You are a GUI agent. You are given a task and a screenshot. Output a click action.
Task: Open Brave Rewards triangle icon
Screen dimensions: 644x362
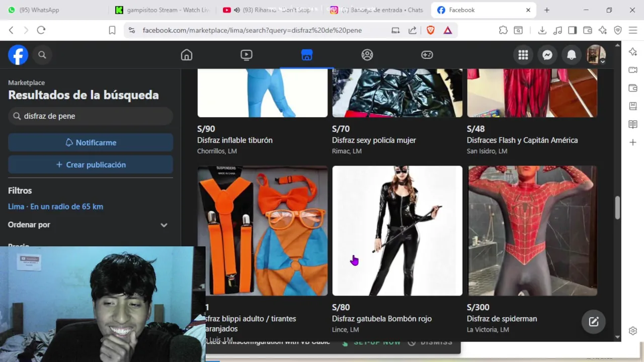448,30
